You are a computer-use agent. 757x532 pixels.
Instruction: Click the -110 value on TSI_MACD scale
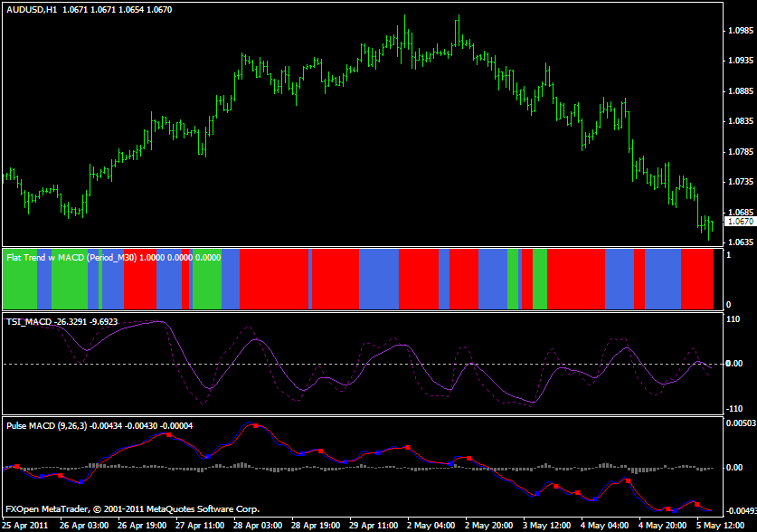[x=733, y=409]
